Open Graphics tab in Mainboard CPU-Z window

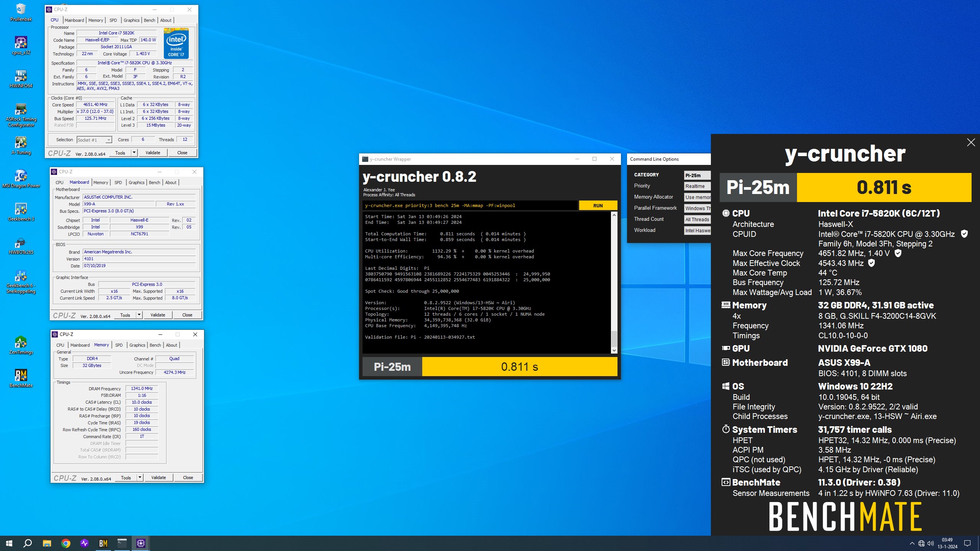137,183
